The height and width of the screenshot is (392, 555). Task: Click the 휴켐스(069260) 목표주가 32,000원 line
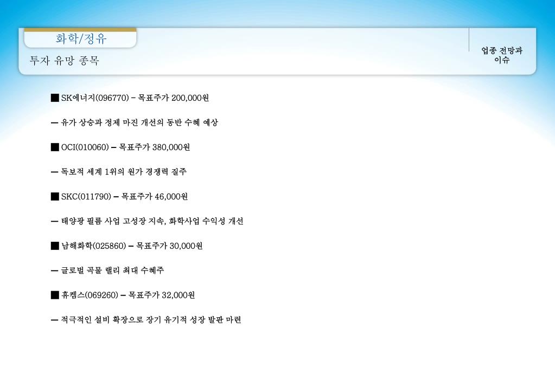pos(123,295)
